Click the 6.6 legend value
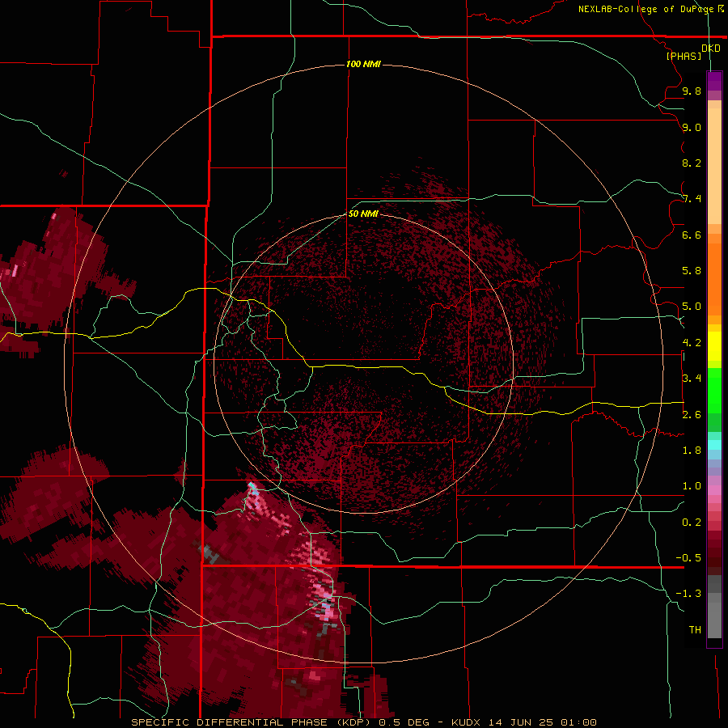The height and width of the screenshot is (728, 728). pyautogui.click(x=692, y=235)
